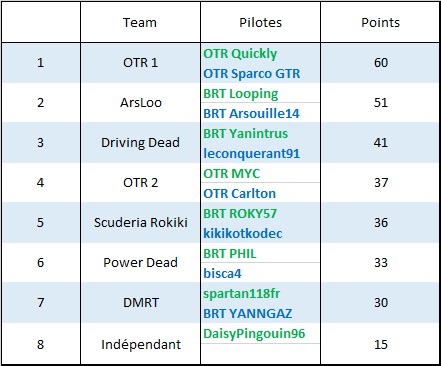Click the Indépendant team cell
Image resolution: width=441 pixels, height=366 pixels.
pos(140,344)
